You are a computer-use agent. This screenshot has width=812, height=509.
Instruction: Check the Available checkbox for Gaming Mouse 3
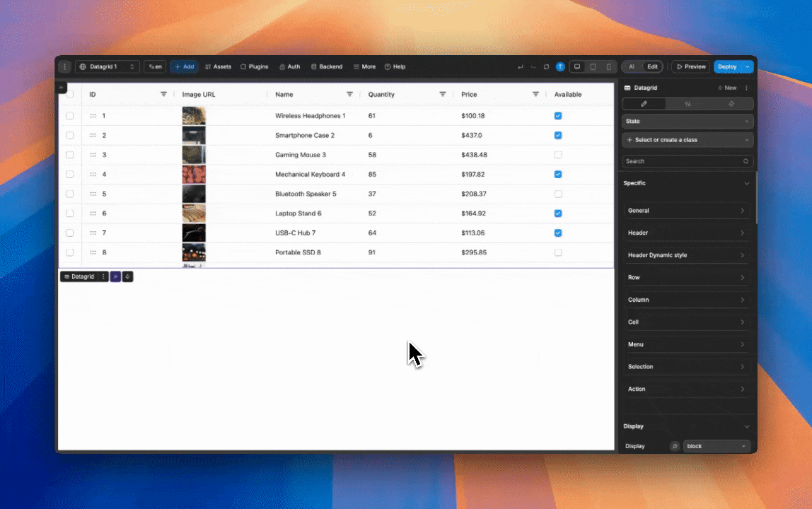(x=557, y=154)
